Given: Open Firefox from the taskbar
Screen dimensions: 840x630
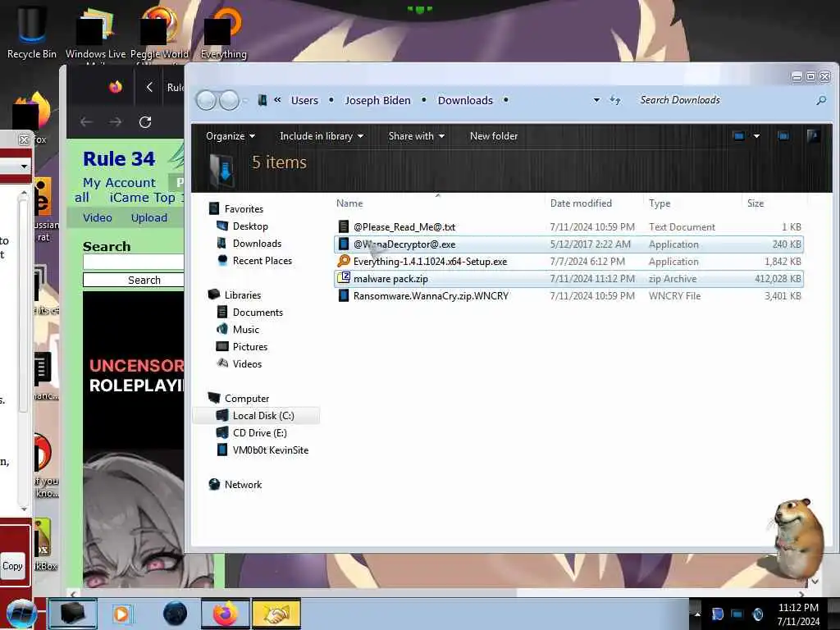Looking at the screenshot, I should click(x=226, y=614).
